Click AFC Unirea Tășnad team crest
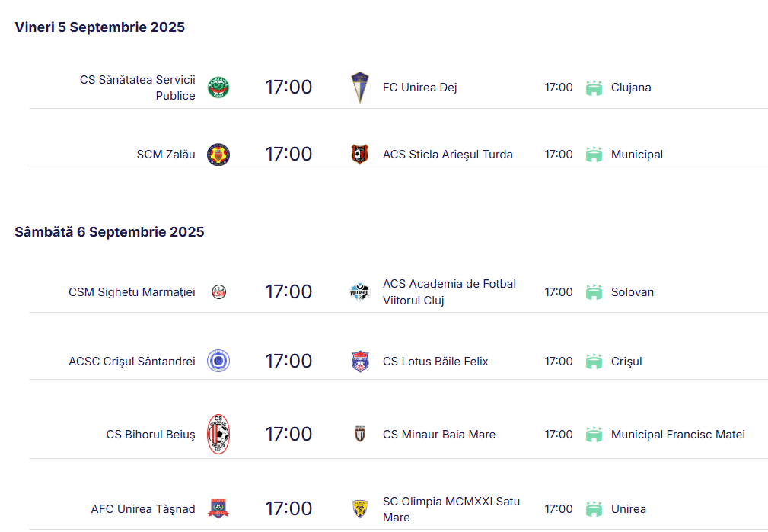 [x=218, y=509]
